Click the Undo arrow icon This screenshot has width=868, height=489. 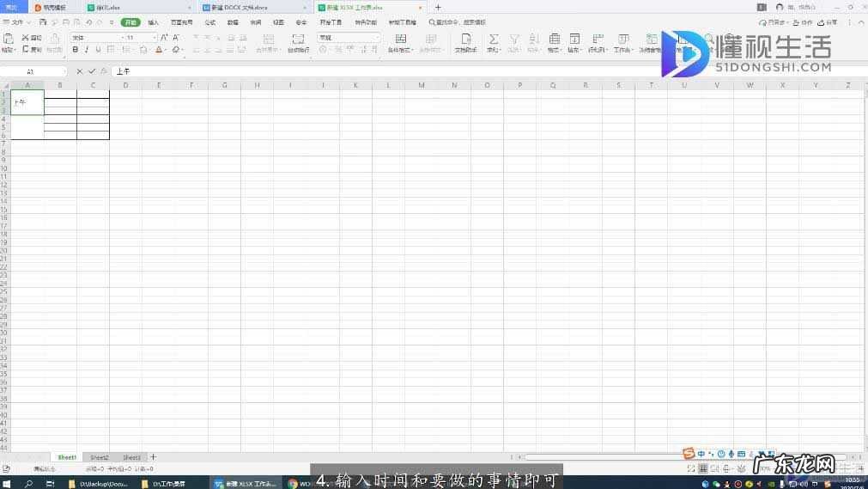point(88,22)
